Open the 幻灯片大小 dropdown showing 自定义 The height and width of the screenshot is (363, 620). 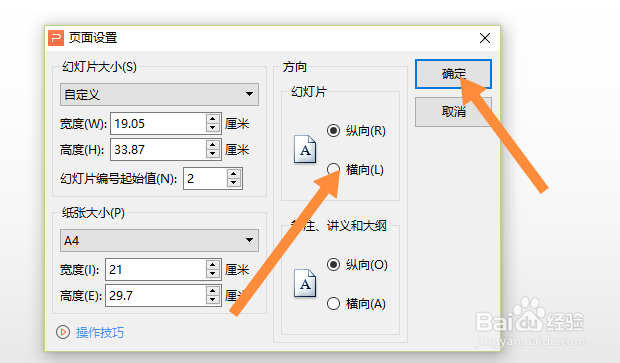pyautogui.click(x=159, y=95)
